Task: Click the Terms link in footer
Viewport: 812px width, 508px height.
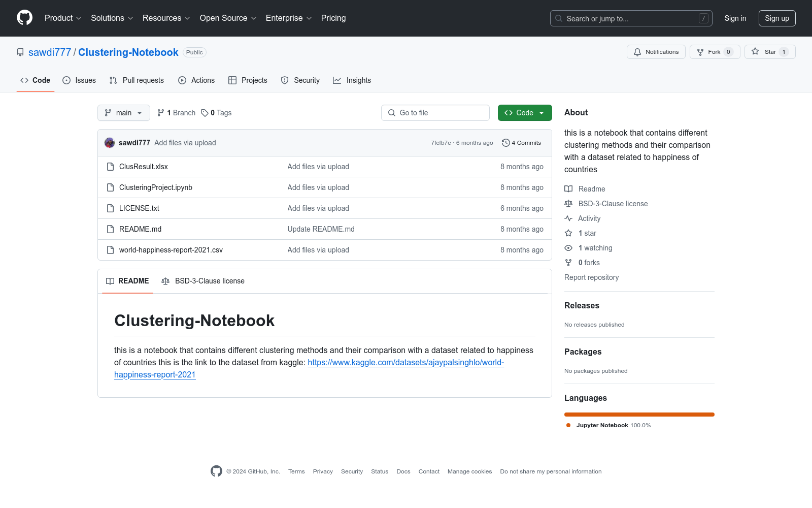Action: 296,471
